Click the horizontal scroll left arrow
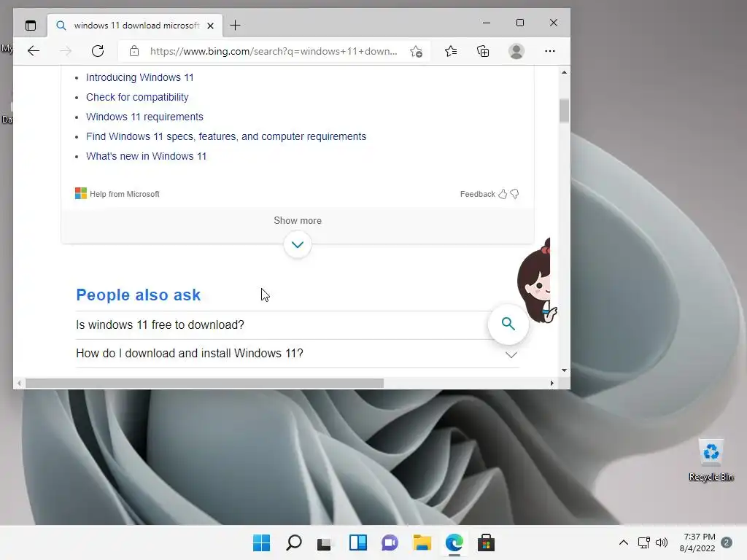Screen dimensions: 747x560 coord(19,383)
